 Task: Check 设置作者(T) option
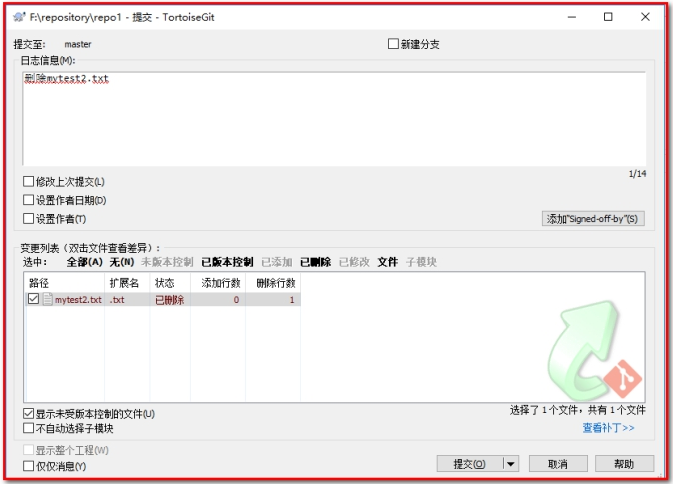tap(28, 218)
